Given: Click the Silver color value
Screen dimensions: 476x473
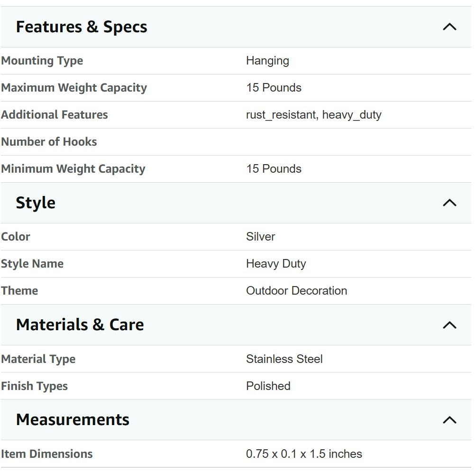Looking at the screenshot, I should coord(260,237).
